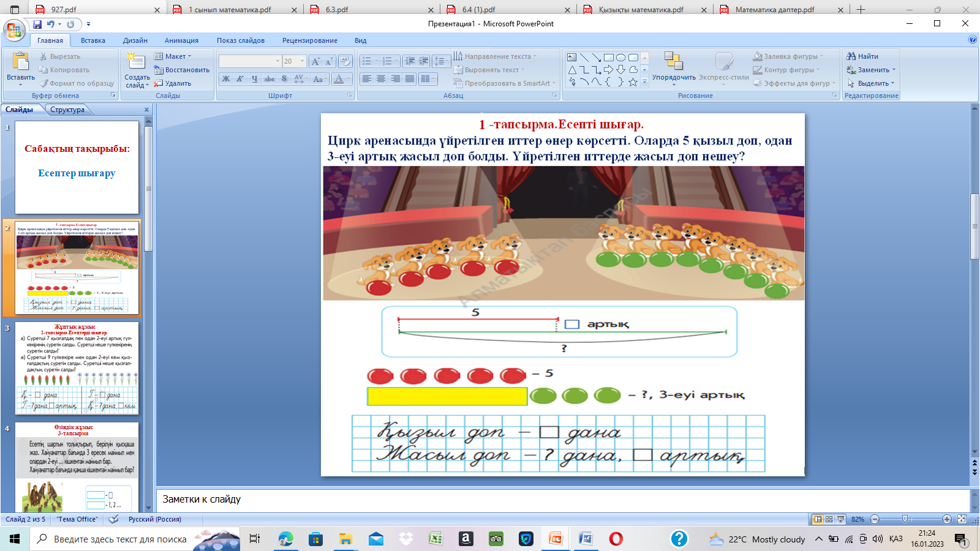Switch to Структура pane tab
The width and height of the screenshot is (980, 551).
click(67, 110)
